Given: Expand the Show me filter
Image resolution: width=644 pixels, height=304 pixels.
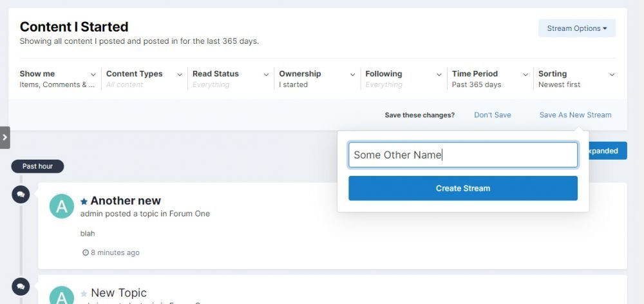Looking at the screenshot, I should pyautogui.click(x=58, y=79).
